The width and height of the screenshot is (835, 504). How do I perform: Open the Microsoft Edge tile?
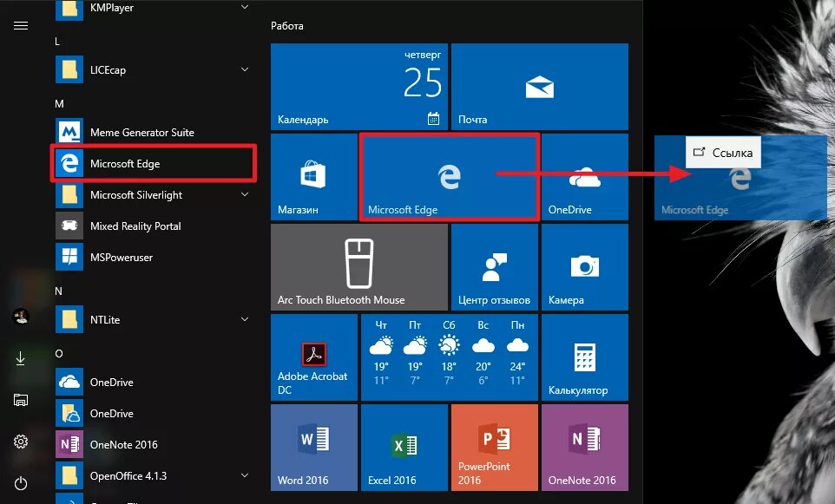(x=450, y=177)
